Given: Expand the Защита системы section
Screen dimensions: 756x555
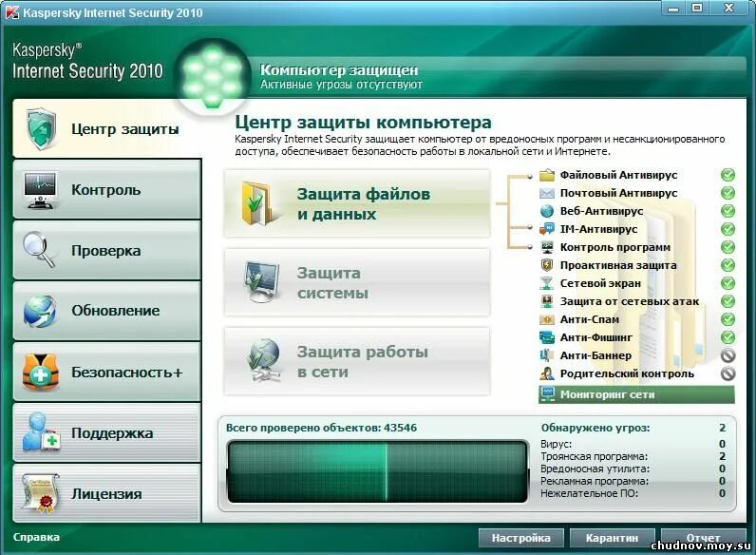Looking at the screenshot, I should (x=357, y=282).
